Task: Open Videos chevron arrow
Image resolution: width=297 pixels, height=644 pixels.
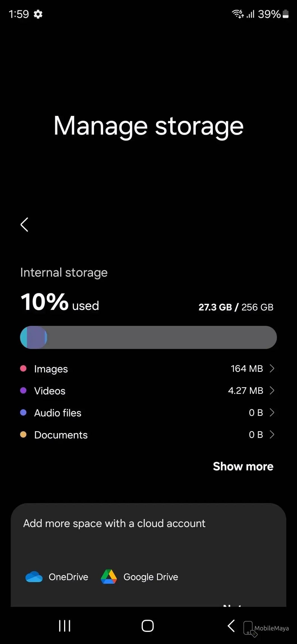Action: [272, 391]
